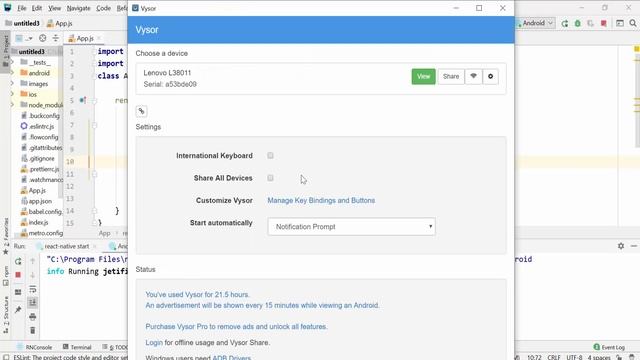Click the wireless icon button in Vysor

[473, 76]
